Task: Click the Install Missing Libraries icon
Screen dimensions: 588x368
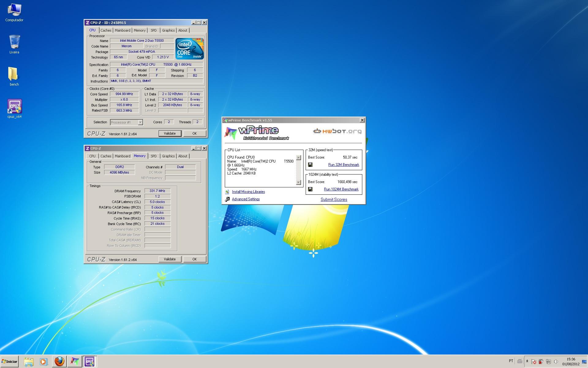Action: [x=227, y=192]
